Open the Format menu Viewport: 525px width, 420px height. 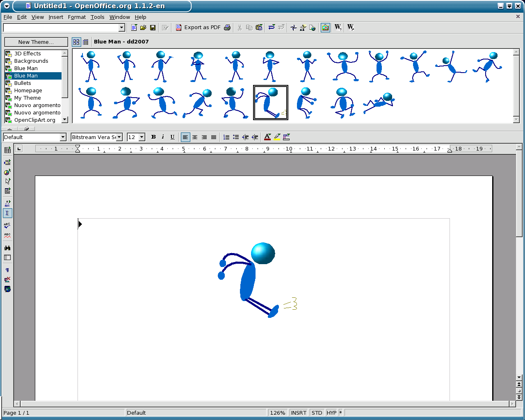coord(77,17)
